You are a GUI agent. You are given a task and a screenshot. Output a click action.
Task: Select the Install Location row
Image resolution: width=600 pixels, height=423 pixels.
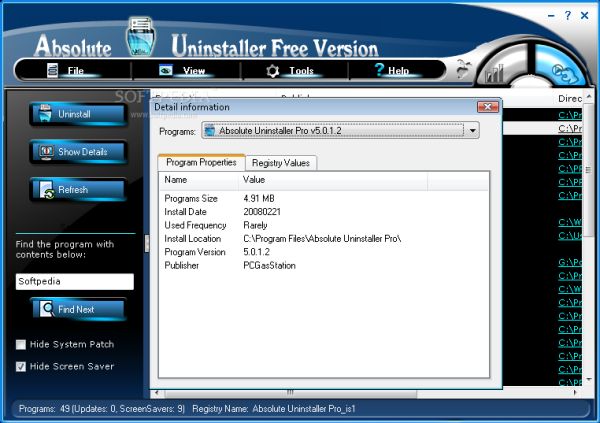[x=324, y=238]
